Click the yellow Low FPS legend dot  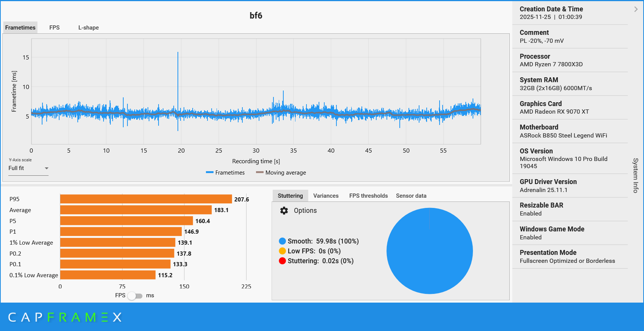tap(282, 251)
